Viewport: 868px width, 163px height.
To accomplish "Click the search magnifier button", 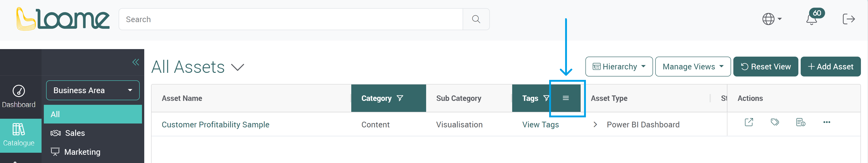I will click(x=476, y=19).
